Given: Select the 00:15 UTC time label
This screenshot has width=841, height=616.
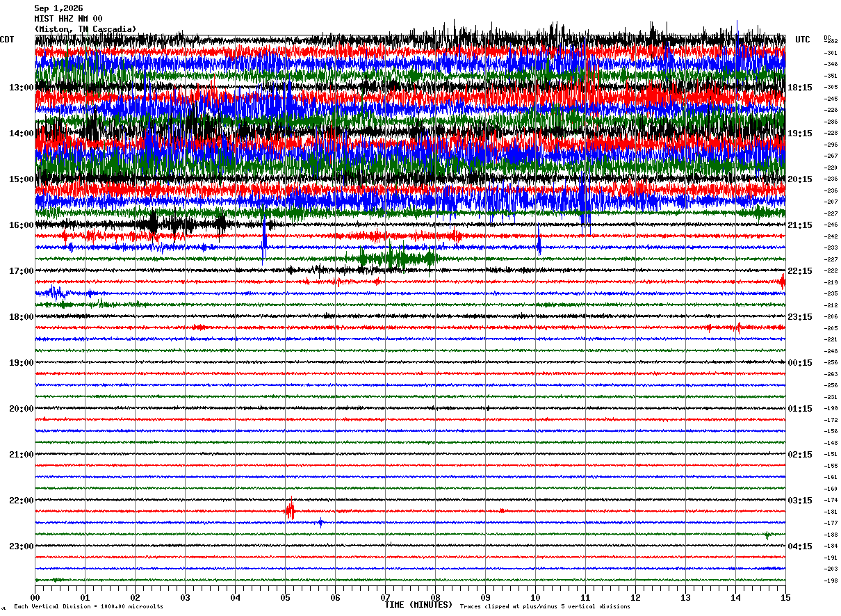Looking at the screenshot, I should pos(800,363).
